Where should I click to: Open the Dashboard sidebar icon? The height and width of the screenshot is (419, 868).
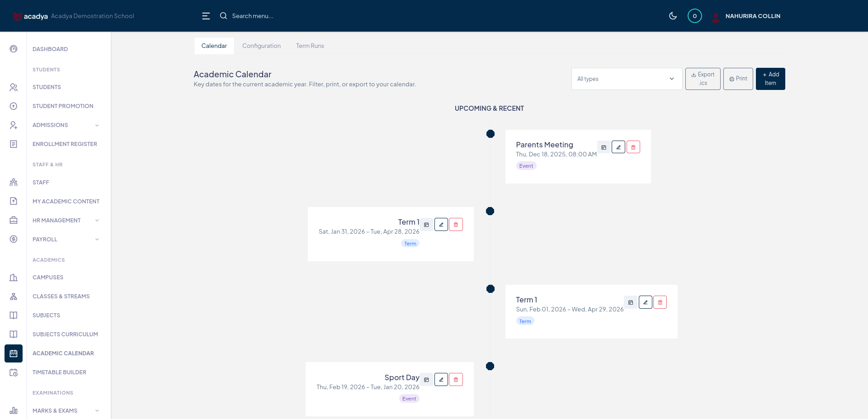coord(14,49)
